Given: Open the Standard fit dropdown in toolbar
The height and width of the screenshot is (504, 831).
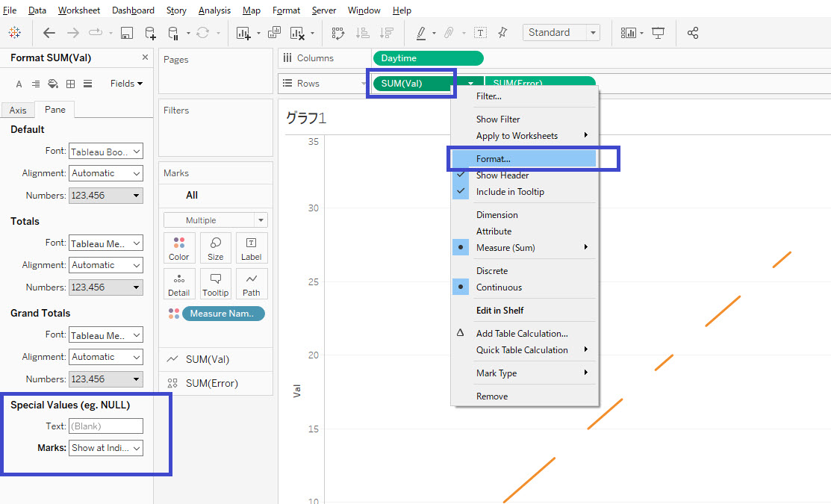Looking at the screenshot, I should tap(561, 33).
